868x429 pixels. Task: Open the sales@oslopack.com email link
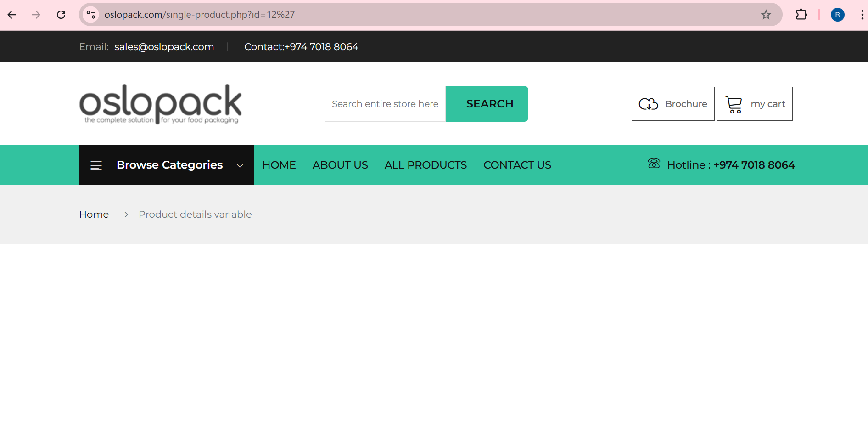[164, 46]
